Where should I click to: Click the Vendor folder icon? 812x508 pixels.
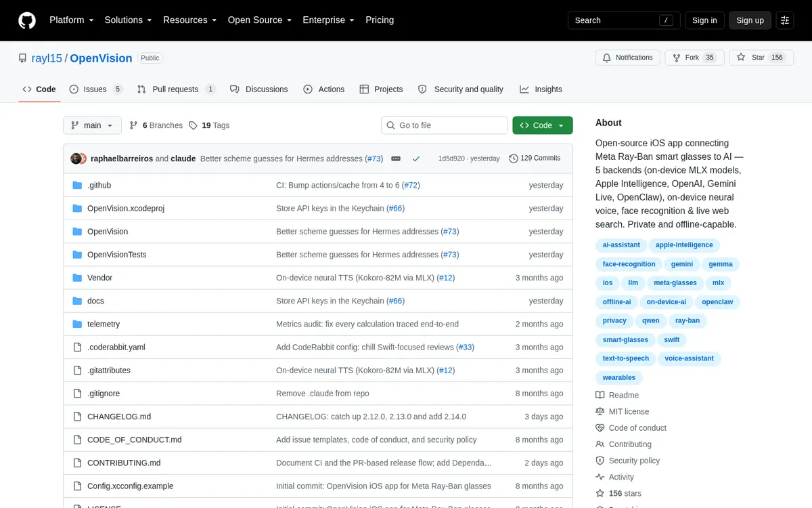(77, 278)
